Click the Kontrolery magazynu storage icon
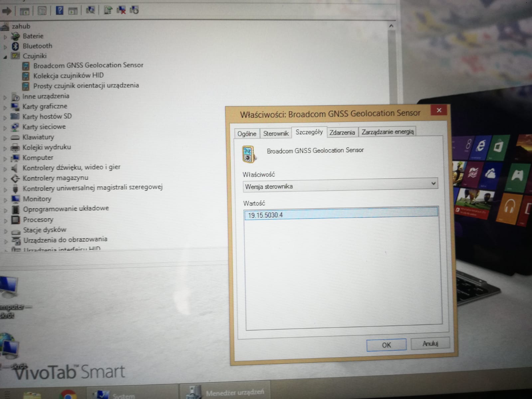Viewport: 532px width, 399px height. (x=15, y=179)
